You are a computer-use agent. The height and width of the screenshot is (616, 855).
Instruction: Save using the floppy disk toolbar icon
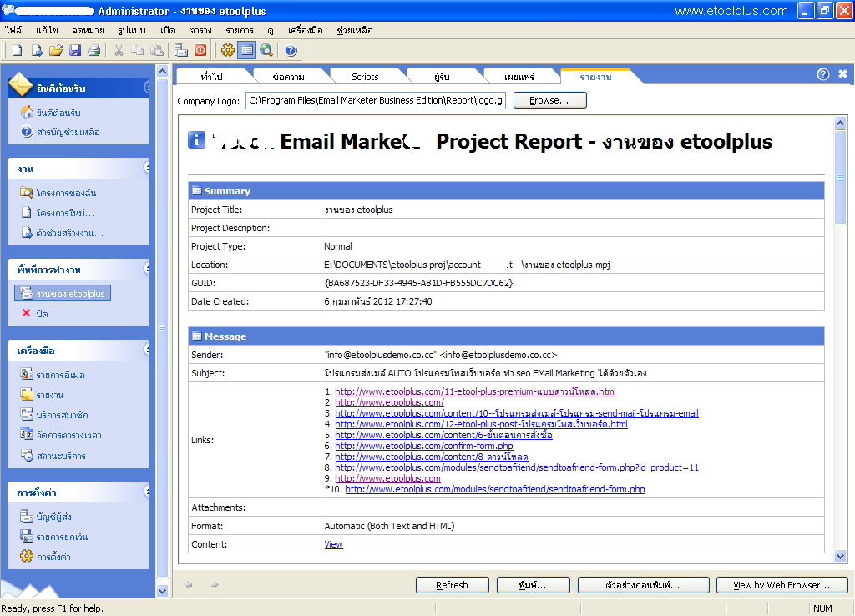point(75,50)
